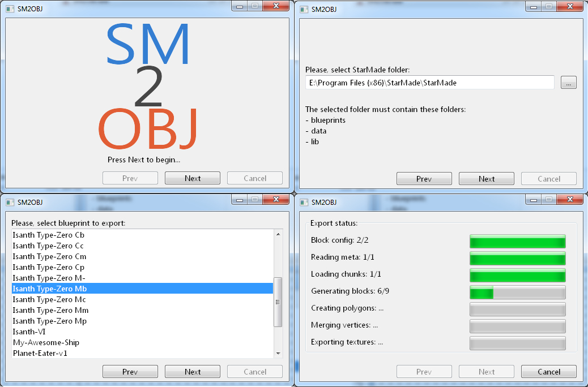Click the SM2OBJ app icon in welcome window title bar
Viewport: 588px width, 387px height.
click(x=10, y=8)
